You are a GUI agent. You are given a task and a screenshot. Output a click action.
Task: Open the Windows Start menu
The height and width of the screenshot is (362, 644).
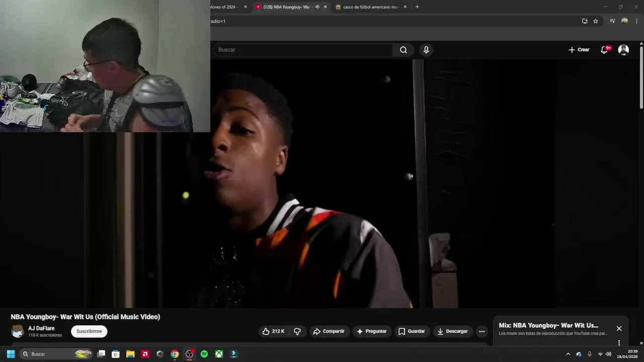11,354
